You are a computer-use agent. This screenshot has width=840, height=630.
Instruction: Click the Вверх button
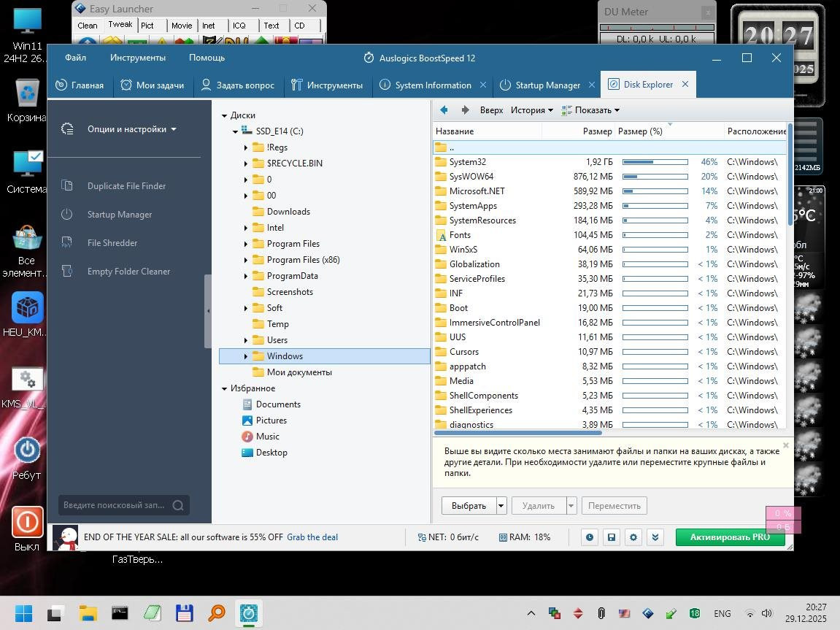[x=491, y=110]
